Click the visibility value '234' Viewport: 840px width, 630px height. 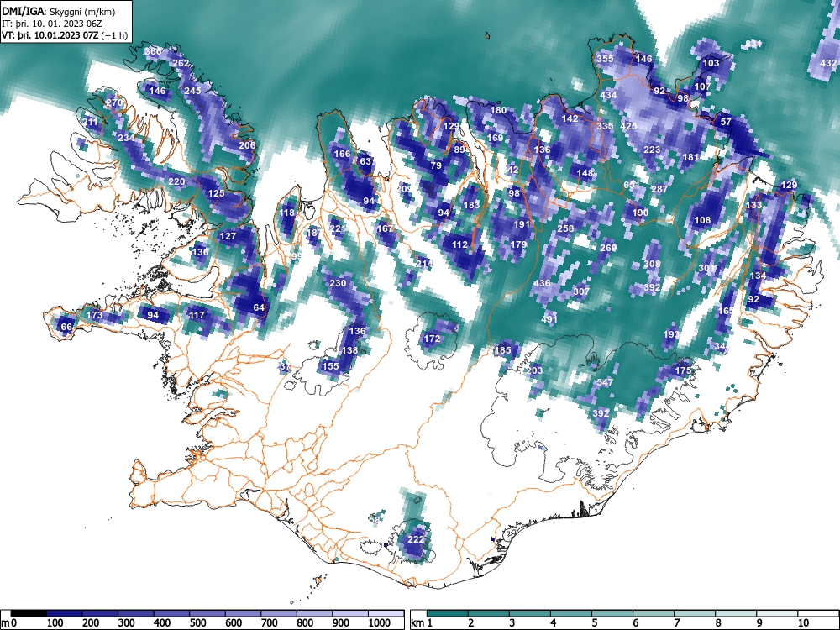126,139
